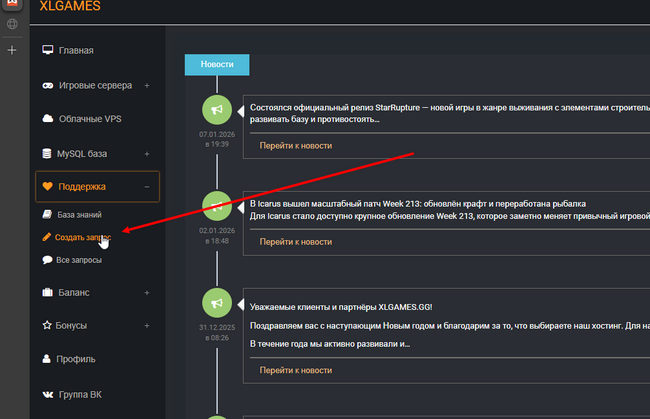Expand the Игровые сервера submenu with plus

pos(147,86)
